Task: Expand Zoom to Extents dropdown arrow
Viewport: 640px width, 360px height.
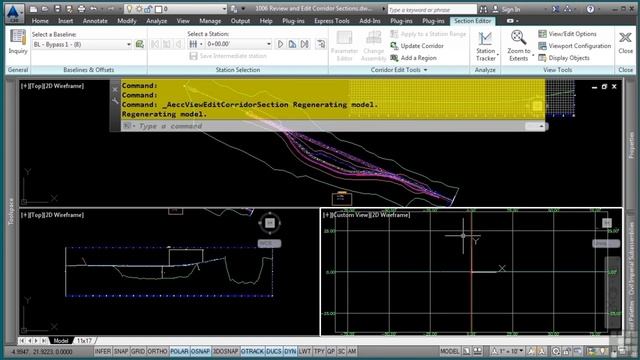Action: tap(533, 55)
